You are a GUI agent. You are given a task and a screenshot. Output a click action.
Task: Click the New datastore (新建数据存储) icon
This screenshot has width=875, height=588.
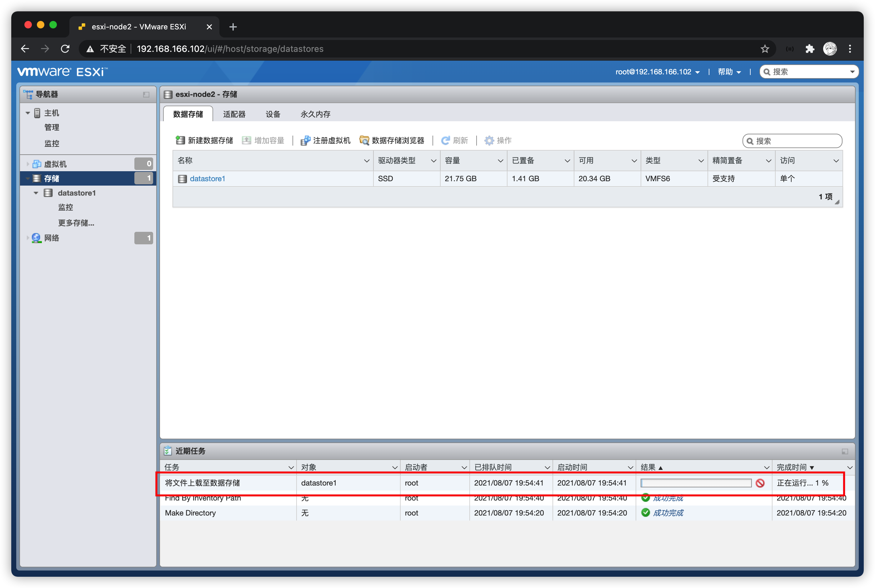[x=180, y=140]
